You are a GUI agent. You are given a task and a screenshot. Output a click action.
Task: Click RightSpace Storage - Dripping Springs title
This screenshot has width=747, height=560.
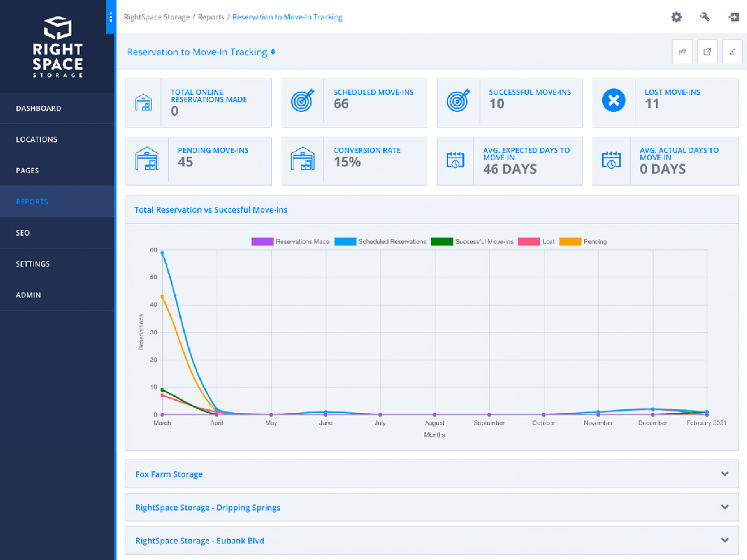[x=208, y=508]
